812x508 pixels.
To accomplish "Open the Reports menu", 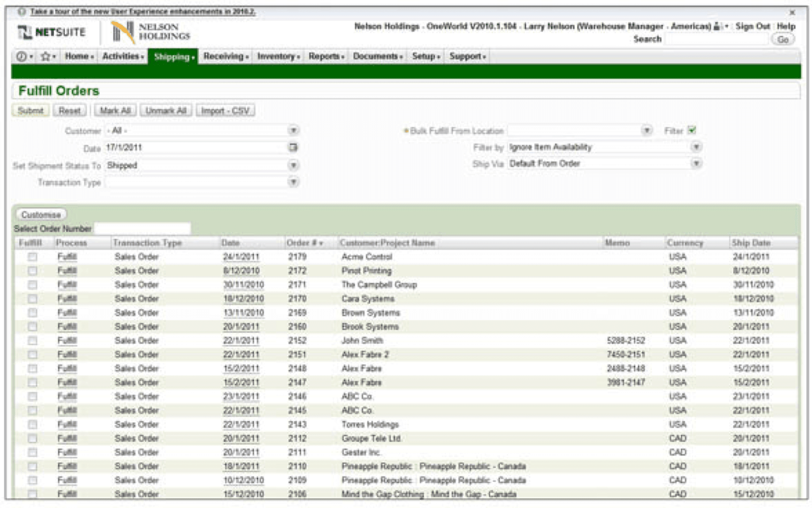I will (325, 56).
